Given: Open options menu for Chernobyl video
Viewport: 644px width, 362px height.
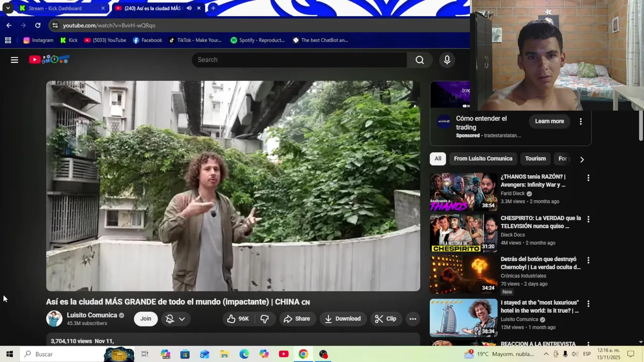Looking at the screenshot, I should click(x=588, y=260).
